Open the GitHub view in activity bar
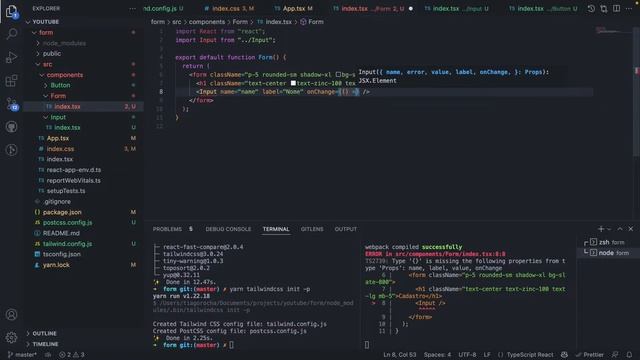The height and width of the screenshot is (360, 640). tap(11, 127)
